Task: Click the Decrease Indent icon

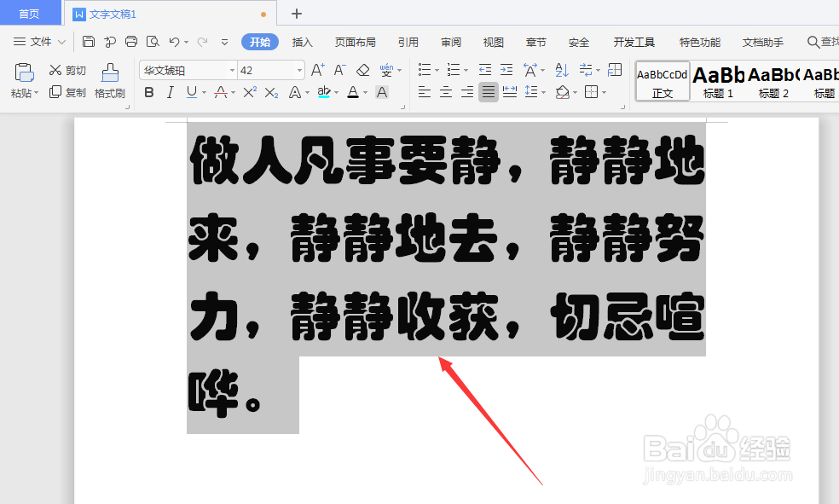Action: (485, 70)
